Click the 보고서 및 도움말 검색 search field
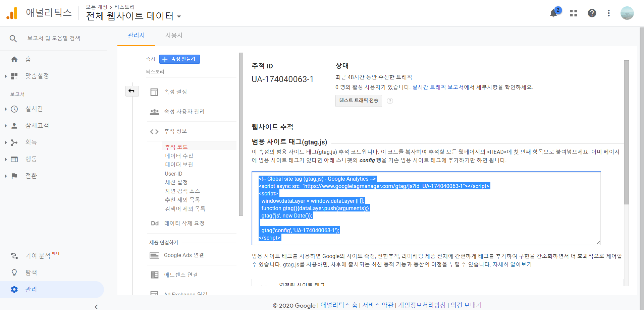Screen dimensions: 644x310 (x=54, y=39)
